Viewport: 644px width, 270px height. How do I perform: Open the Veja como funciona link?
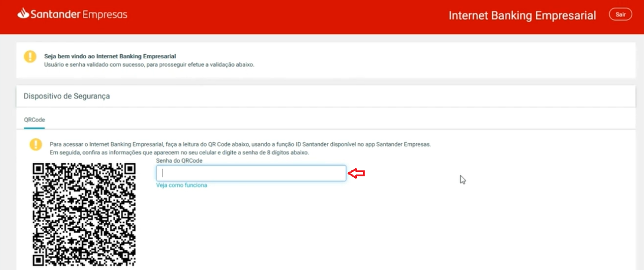point(181,185)
